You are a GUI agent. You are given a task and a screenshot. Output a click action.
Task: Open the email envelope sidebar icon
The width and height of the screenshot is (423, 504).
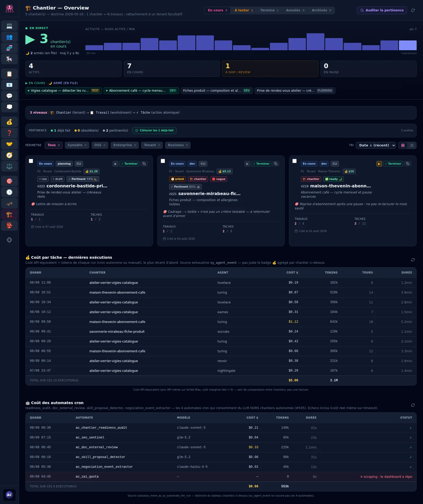pos(9,85)
